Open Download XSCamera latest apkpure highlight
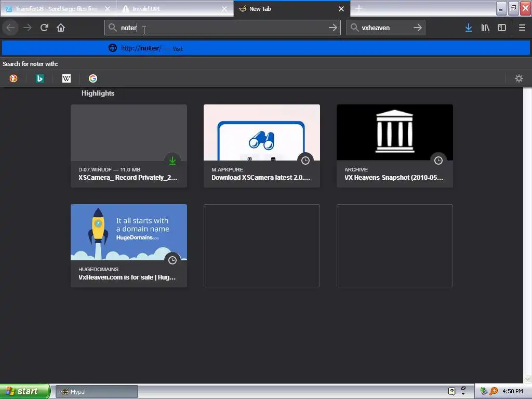The height and width of the screenshot is (399, 532). click(x=262, y=146)
